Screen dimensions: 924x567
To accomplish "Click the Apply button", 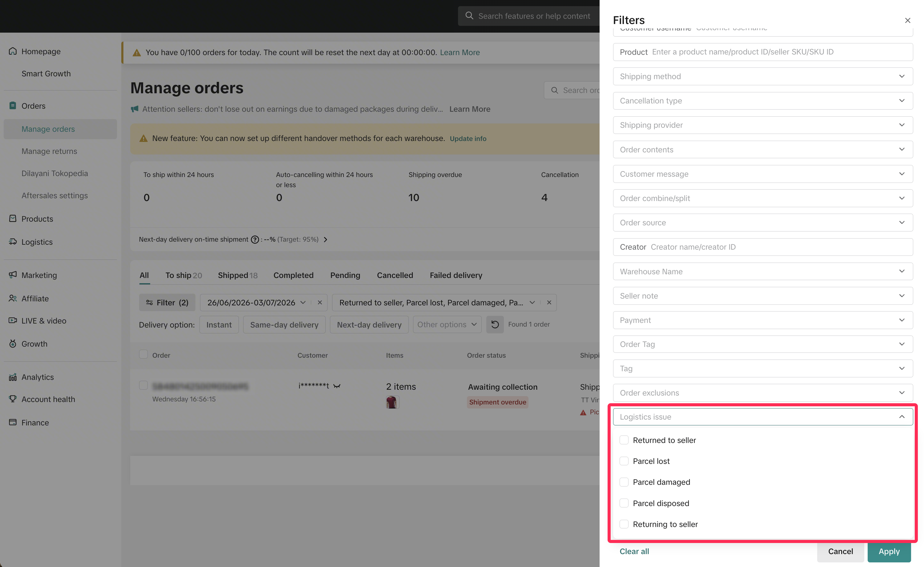I will point(889,551).
